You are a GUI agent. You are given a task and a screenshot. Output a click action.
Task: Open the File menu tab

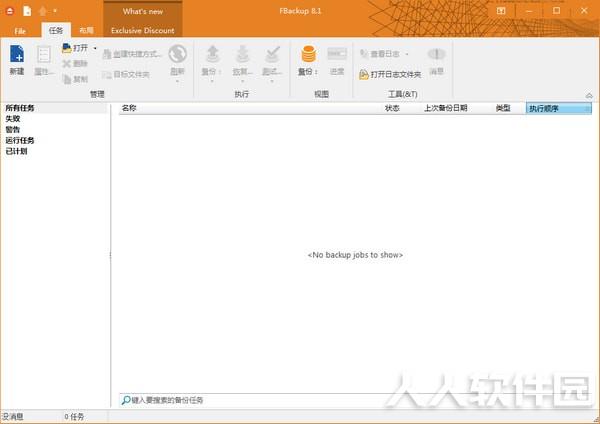20,31
